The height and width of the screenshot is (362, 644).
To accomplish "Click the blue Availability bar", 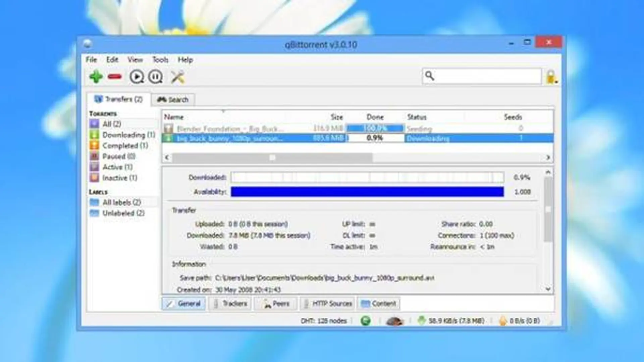I will click(x=367, y=192).
